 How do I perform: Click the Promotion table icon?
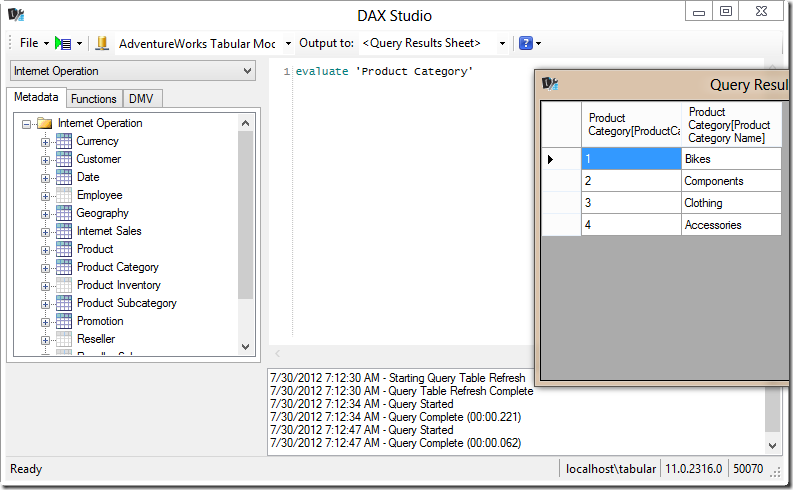64,321
